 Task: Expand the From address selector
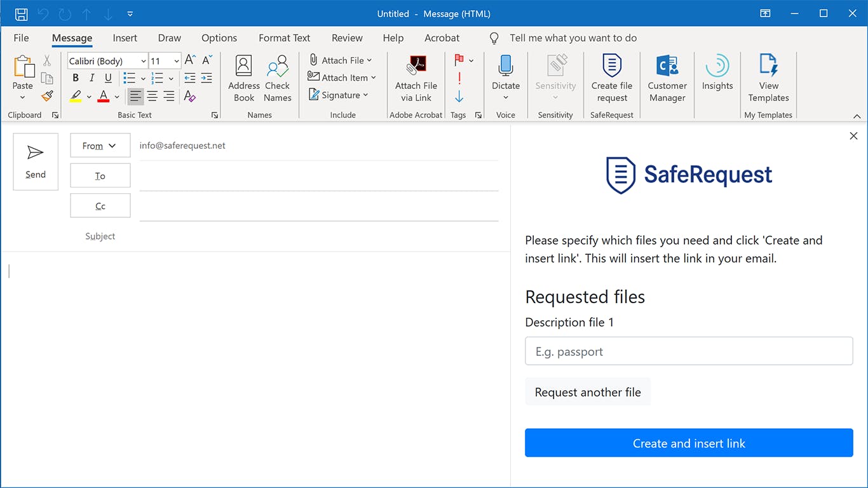pos(111,146)
